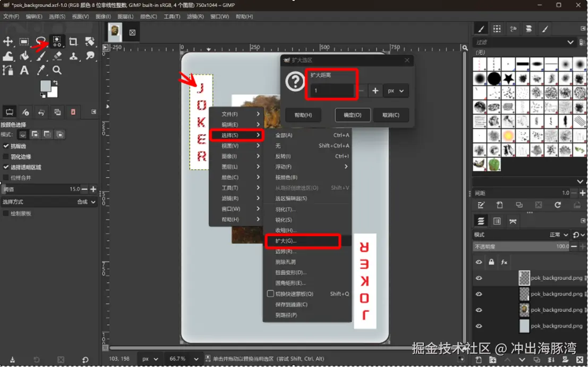The image size is (588, 367).
Task: Select the Paintbrush tool in toolbox
Action: tap(40, 56)
